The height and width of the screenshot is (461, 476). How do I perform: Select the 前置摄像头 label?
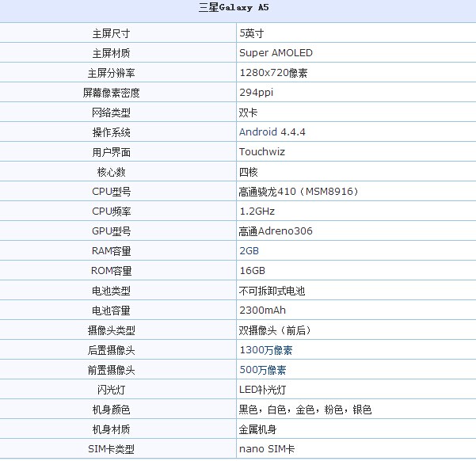(111, 370)
